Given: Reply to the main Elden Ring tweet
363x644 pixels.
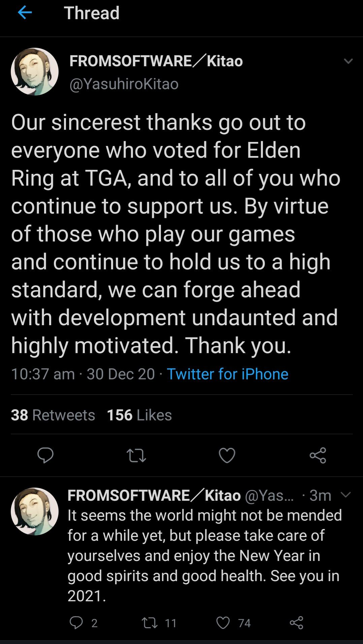Looking at the screenshot, I should point(45,455).
